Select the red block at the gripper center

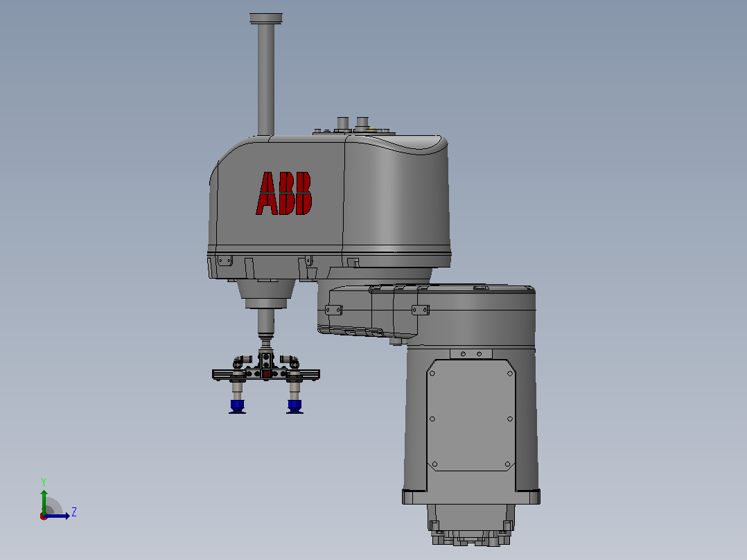266,374
